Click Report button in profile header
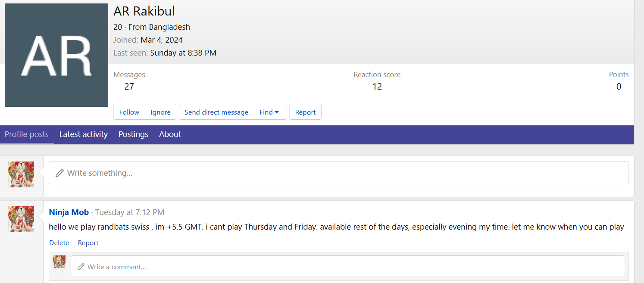The image size is (644, 283). point(305,112)
